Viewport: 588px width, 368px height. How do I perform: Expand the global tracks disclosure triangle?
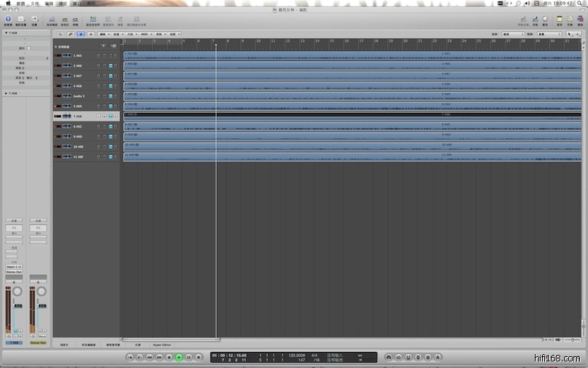56,46
